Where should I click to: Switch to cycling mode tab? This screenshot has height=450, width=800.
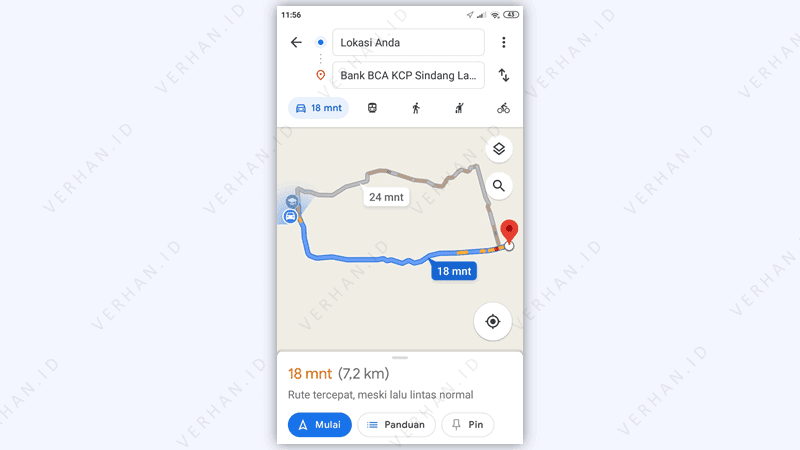point(503,108)
